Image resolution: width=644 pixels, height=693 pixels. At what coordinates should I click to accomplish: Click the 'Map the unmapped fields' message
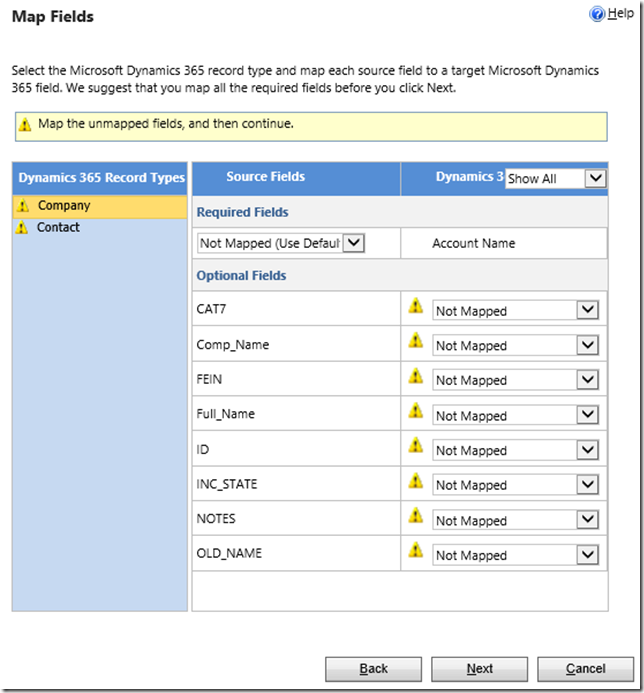pos(166,124)
